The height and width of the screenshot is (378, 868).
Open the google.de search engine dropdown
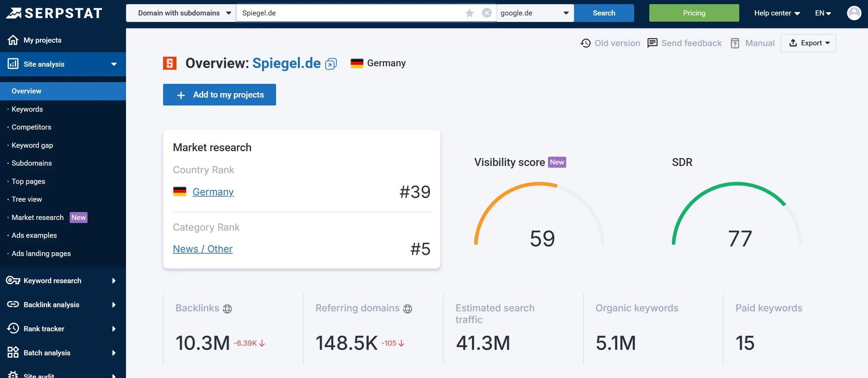pyautogui.click(x=535, y=13)
